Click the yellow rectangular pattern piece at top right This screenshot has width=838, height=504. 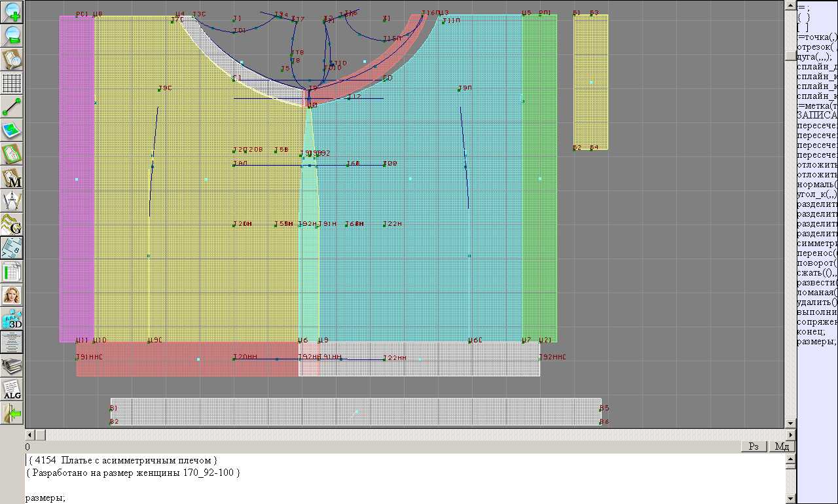coord(591,82)
